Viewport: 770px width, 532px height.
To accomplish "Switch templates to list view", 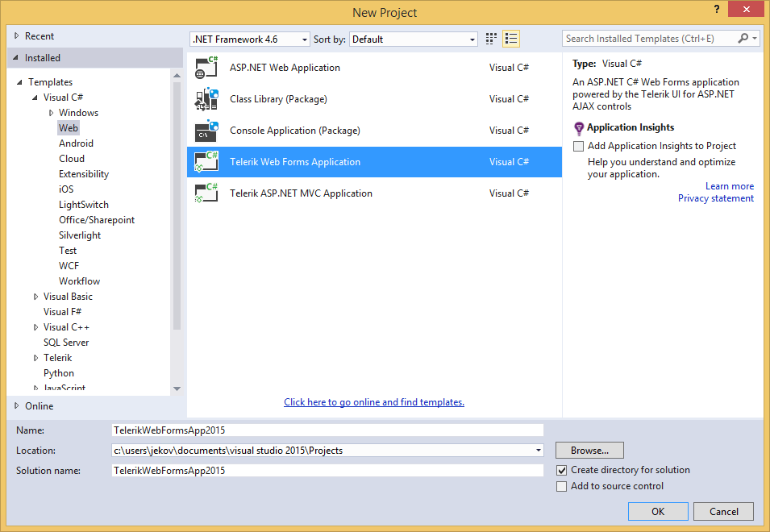I will pos(510,38).
